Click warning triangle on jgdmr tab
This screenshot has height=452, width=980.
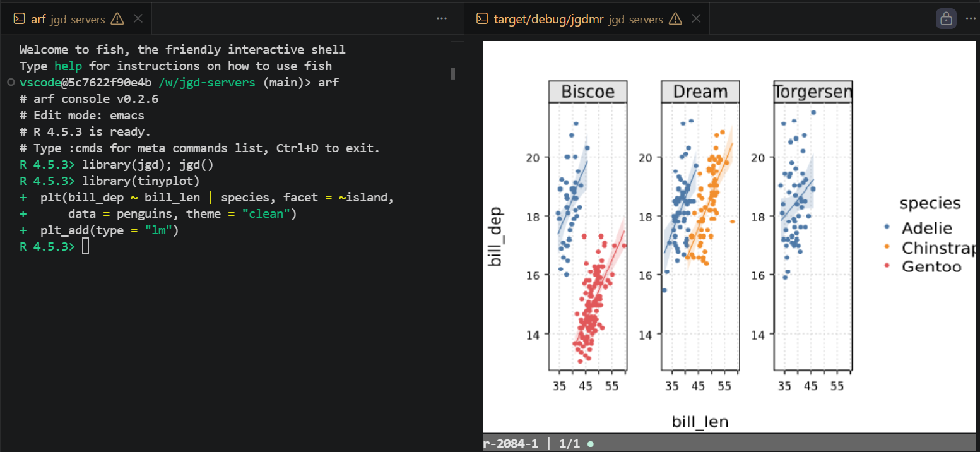(x=675, y=19)
